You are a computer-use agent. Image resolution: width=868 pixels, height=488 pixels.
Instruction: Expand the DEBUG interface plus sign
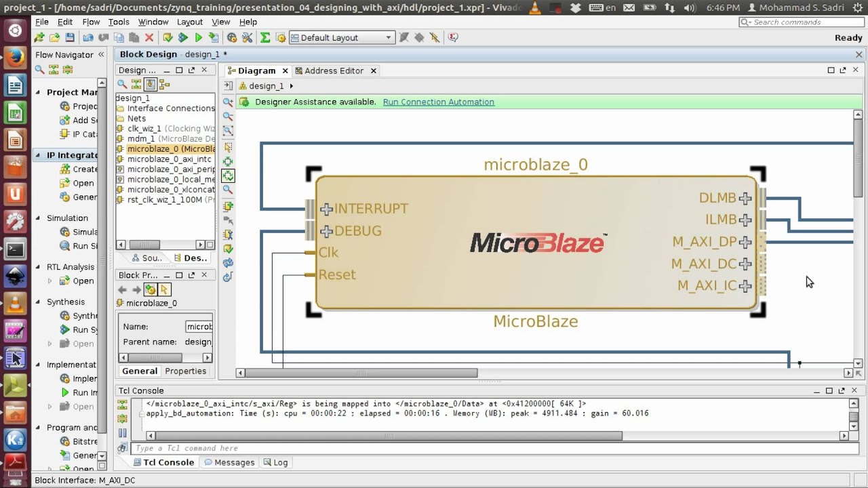click(326, 231)
